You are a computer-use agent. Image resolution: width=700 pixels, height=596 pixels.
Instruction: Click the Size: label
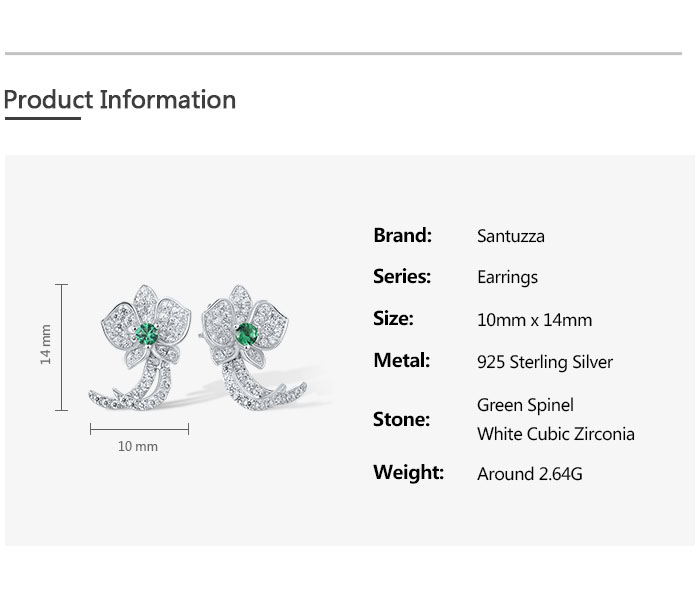point(393,319)
